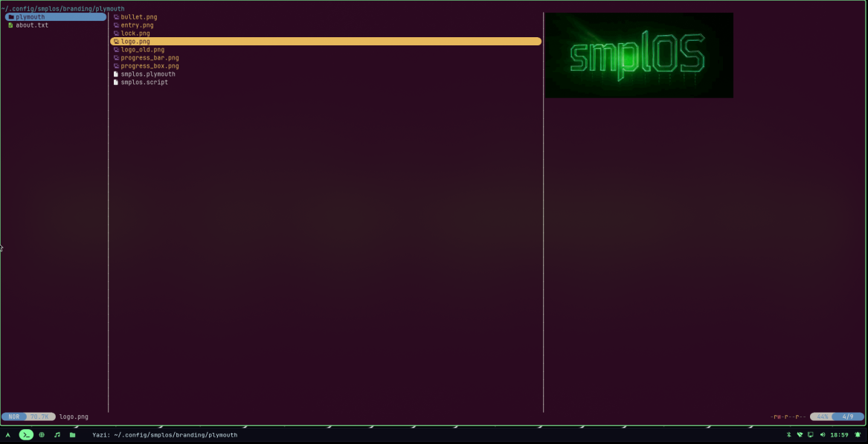Click the Bluetooth status icon
This screenshot has width=868, height=444.
[788, 434]
